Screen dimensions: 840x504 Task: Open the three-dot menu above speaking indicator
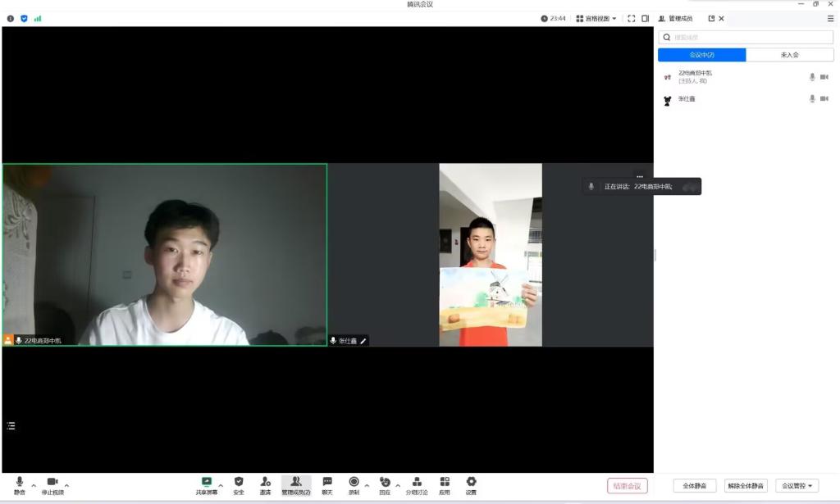pyautogui.click(x=640, y=176)
